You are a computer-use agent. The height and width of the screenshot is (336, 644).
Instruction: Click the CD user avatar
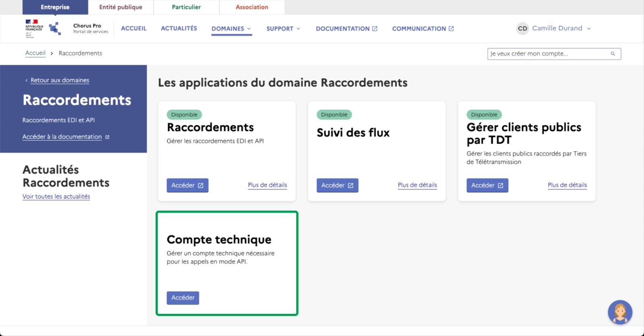pyautogui.click(x=522, y=29)
